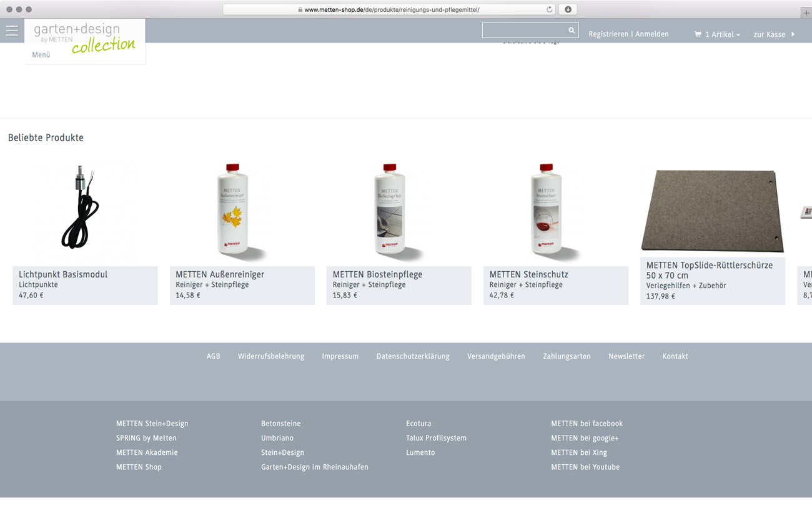
Task: Open the Anmelden login link
Action: tap(652, 34)
